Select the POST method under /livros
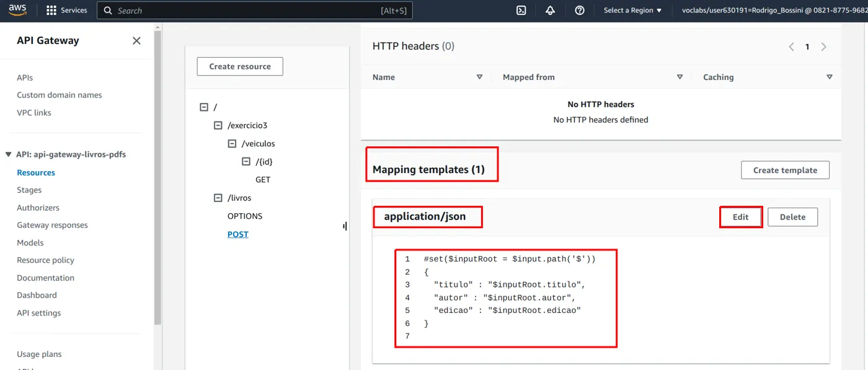Screen dimensions: 868x370 [x=238, y=234]
